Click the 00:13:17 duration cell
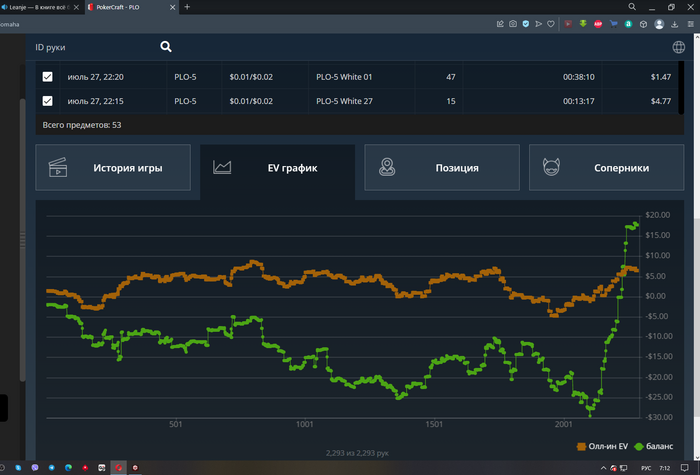This screenshot has width=700, height=475. tap(578, 101)
